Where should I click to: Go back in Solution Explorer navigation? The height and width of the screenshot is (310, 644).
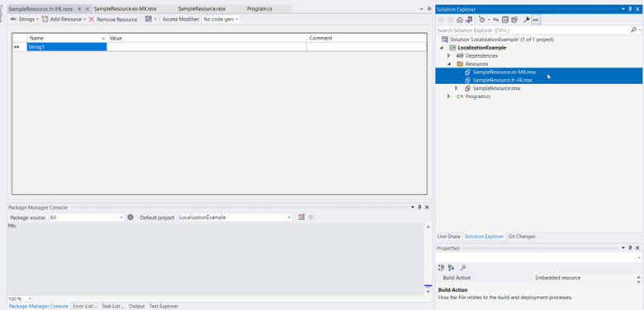[x=442, y=20]
